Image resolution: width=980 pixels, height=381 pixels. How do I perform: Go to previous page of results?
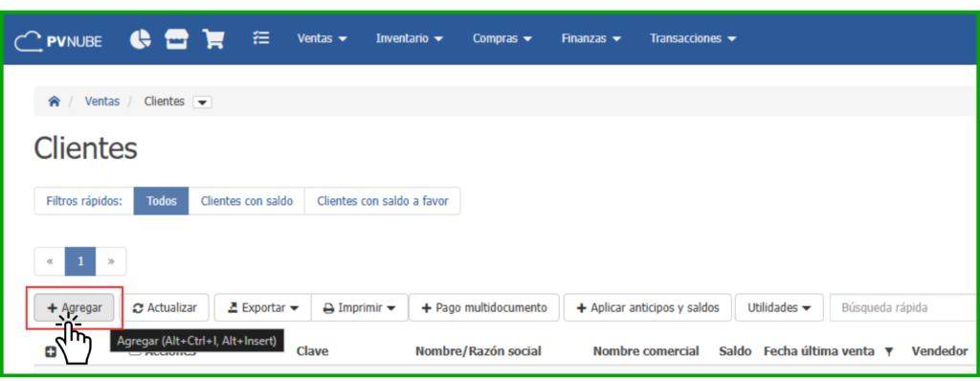(50, 261)
